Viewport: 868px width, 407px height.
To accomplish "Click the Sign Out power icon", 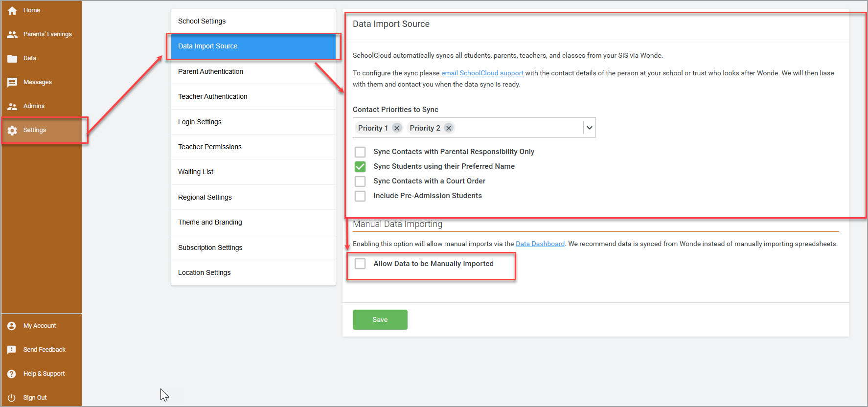I will pos(12,398).
